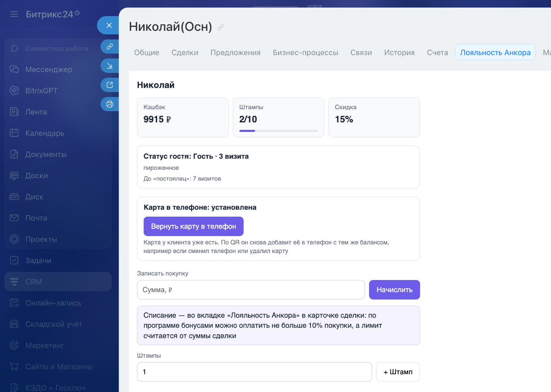Click the Лента feed icon
Viewport: 551px width, 392px height.
[x=14, y=112]
